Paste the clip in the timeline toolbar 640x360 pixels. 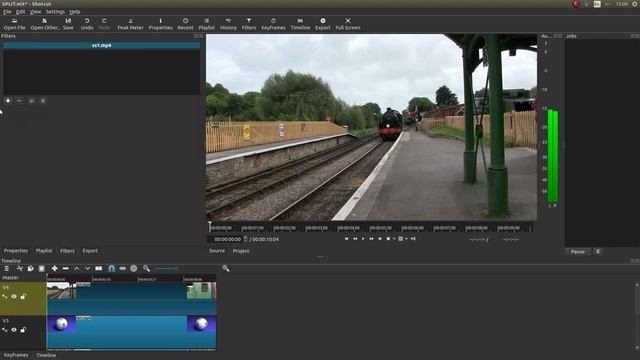coord(41,268)
